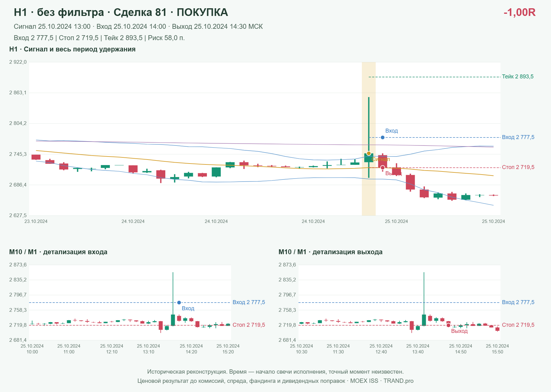Click "Стоп 2 719,5" label on the H1 chart
551x392 pixels.
(518, 167)
